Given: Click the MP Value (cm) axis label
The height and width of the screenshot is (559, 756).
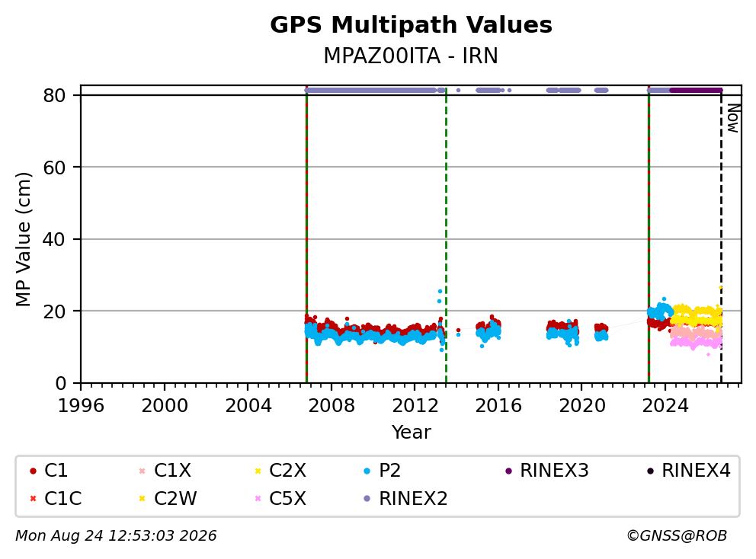Looking at the screenshot, I should (x=23, y=239).
